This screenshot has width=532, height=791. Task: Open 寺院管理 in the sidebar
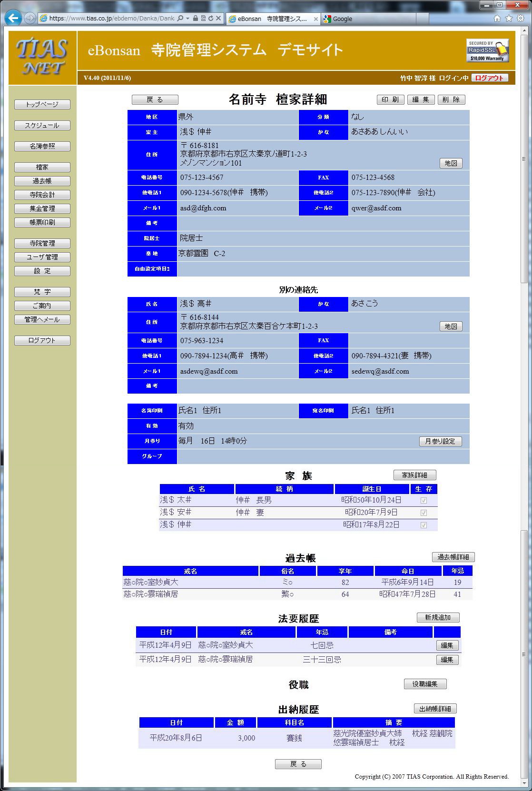(42, 243)
